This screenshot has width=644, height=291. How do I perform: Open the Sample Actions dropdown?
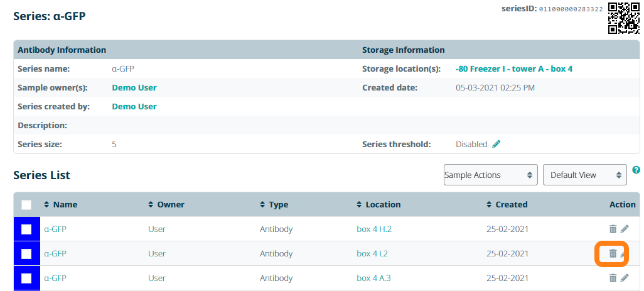tap(491, 175)
